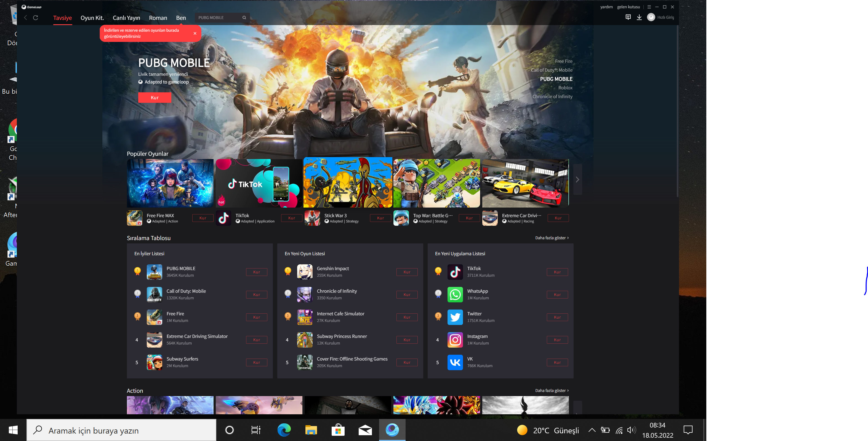Show next popular games with arrow
Image resolution: width=868 pixels, height=441 pixels.
(577, 179)
